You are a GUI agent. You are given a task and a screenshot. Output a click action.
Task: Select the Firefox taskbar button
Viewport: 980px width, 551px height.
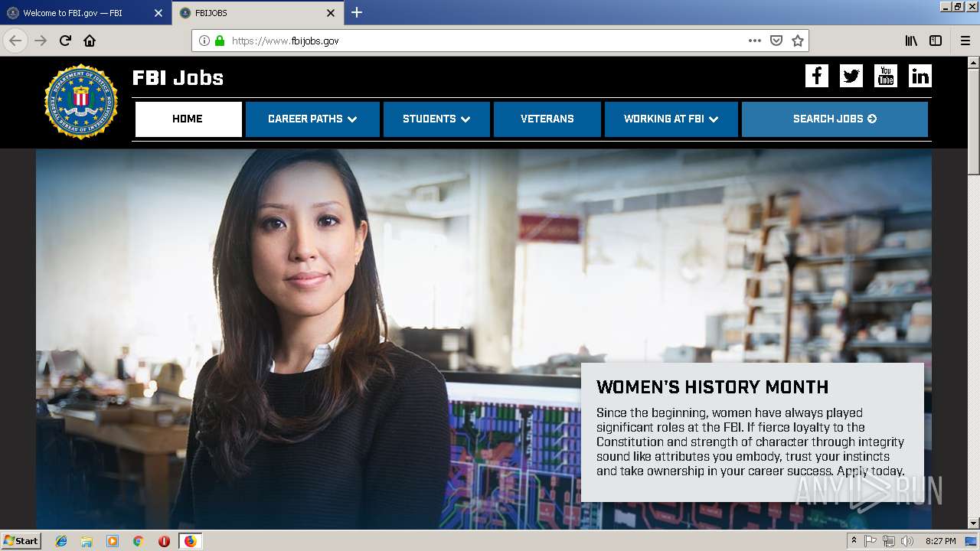click(190, 541)
